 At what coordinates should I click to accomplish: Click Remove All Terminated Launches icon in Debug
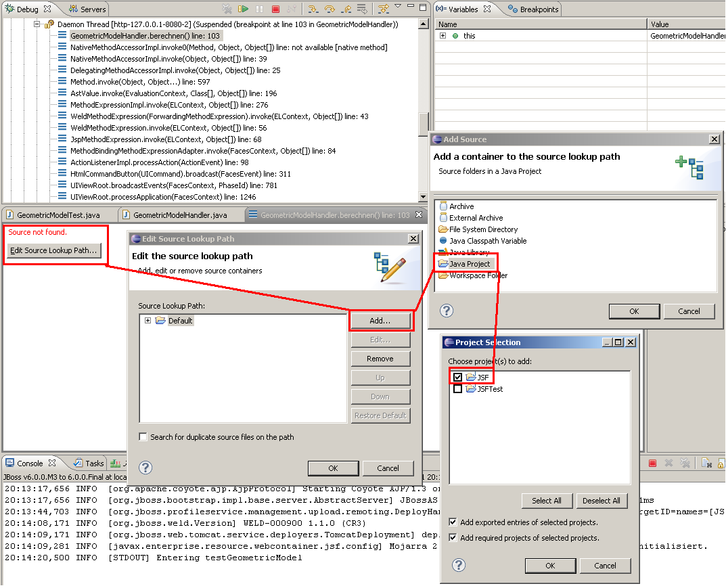[x=227, y=9]
